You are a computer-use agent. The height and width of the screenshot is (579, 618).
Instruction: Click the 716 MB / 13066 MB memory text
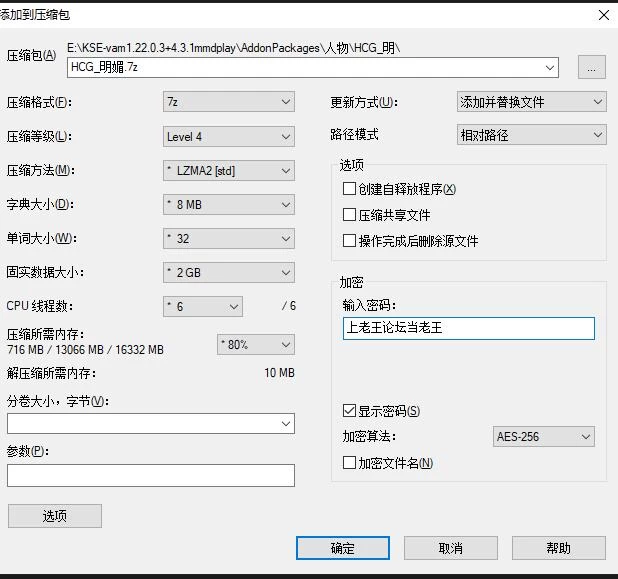(85, 350)
